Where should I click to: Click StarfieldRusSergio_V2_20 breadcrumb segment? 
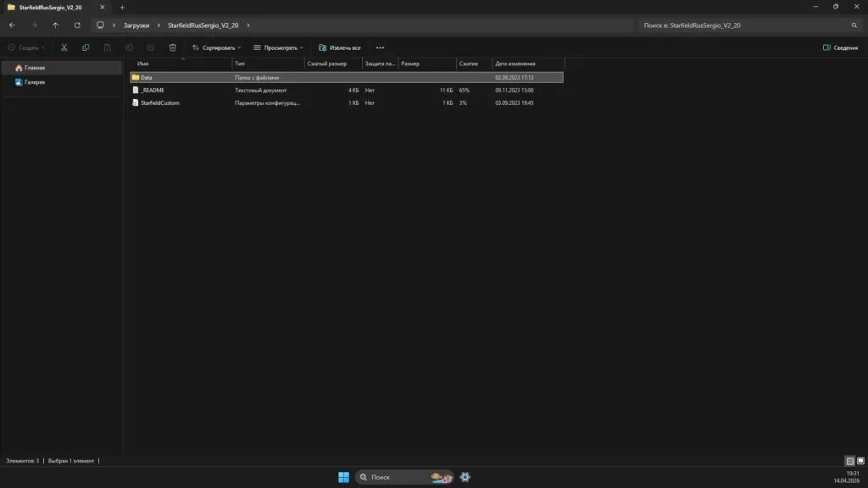(x=203, y=25)
